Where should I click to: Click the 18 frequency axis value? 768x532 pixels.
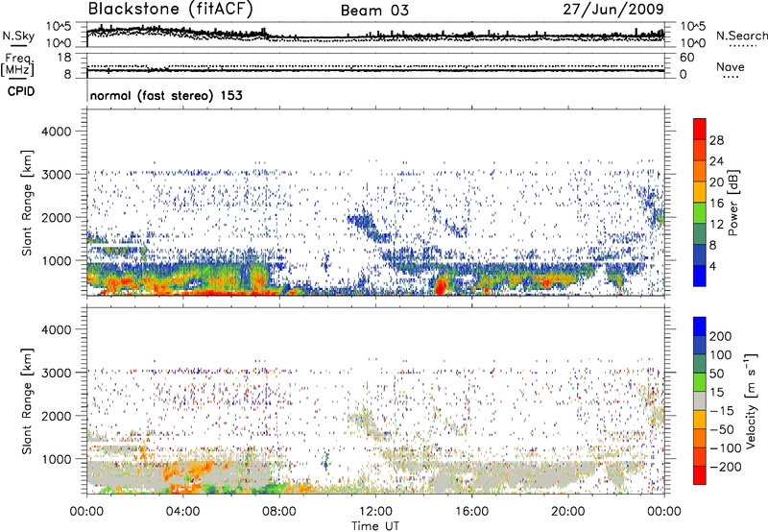[64, 58]
